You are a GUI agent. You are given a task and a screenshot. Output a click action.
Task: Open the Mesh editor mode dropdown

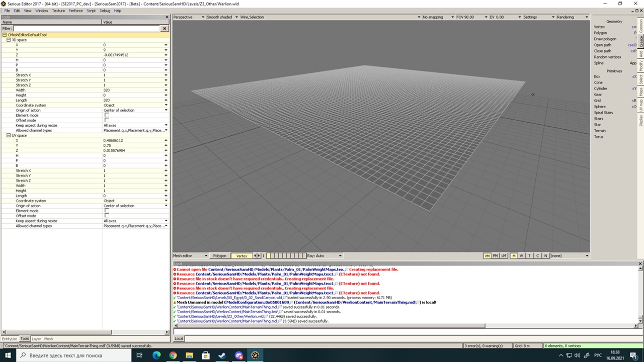(x=190, y=256)
